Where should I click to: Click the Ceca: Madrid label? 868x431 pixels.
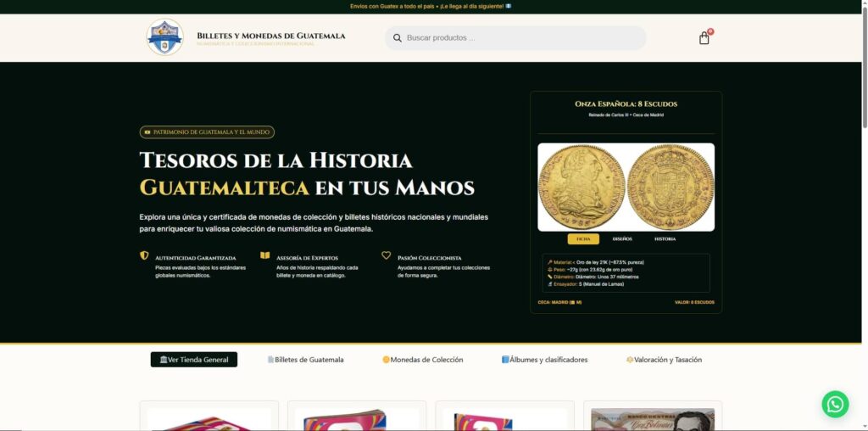[559, 303]
